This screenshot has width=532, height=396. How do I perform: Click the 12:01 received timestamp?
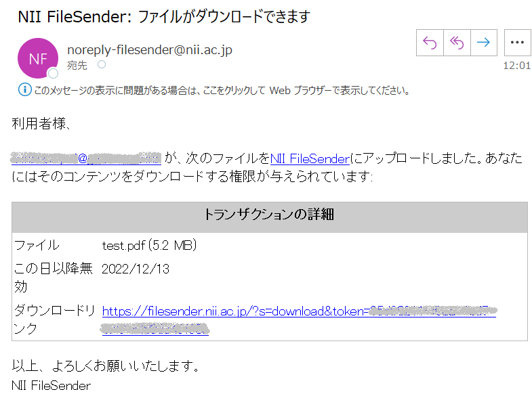[516, 66]
